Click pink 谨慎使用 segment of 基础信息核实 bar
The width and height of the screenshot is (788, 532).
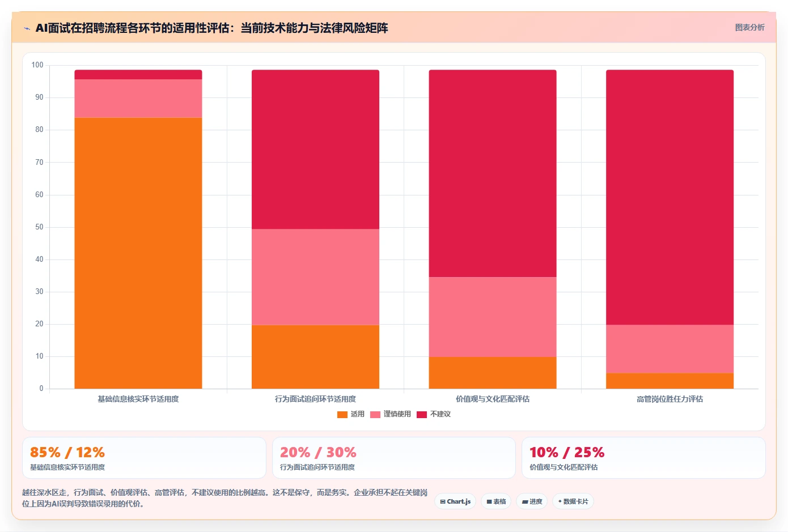[138, 99]
